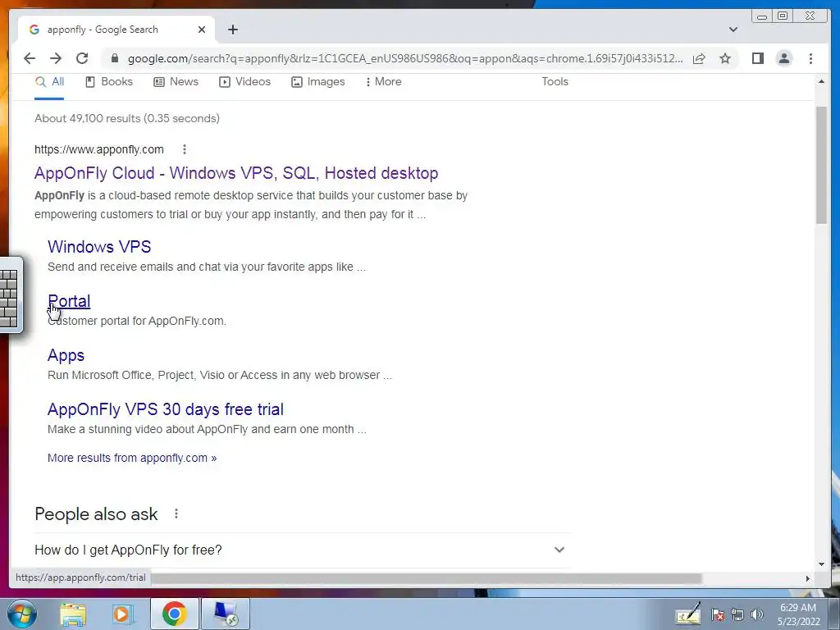This screenshot has width=840, height=630.
Task: Open the three-dot menu beside People also ask
Action: pos(176,514)
